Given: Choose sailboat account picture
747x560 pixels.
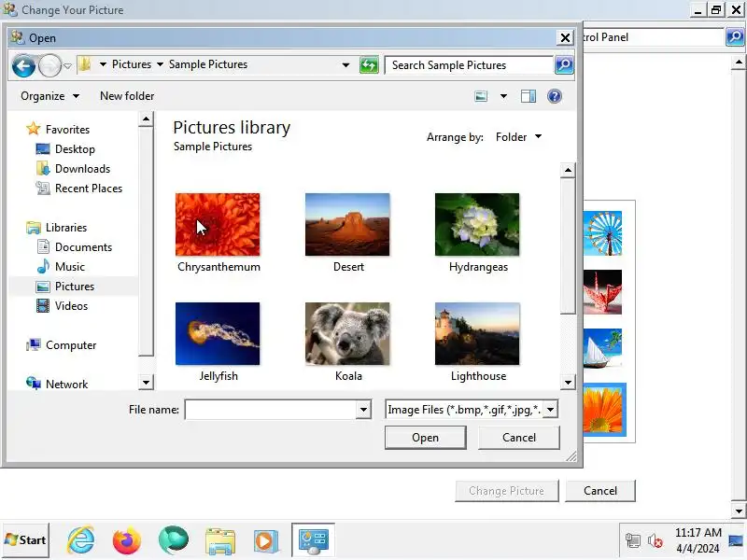Looking at the screenshot, I should click(x=603, y=350).
